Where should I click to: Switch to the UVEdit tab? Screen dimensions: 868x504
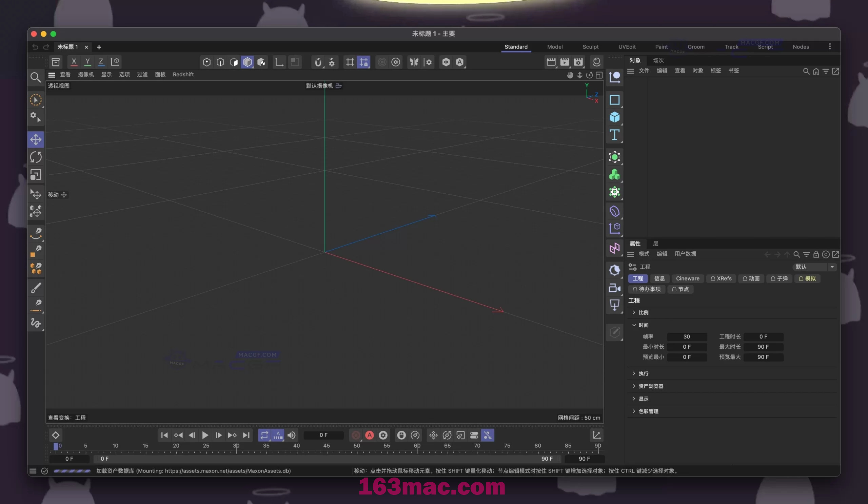point(627,46)
